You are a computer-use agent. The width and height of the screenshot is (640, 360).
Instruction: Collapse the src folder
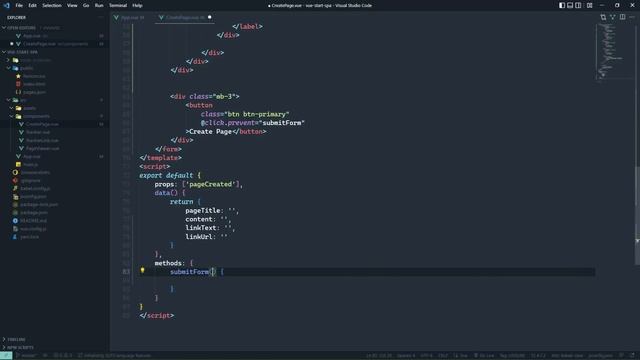[8, 100]
